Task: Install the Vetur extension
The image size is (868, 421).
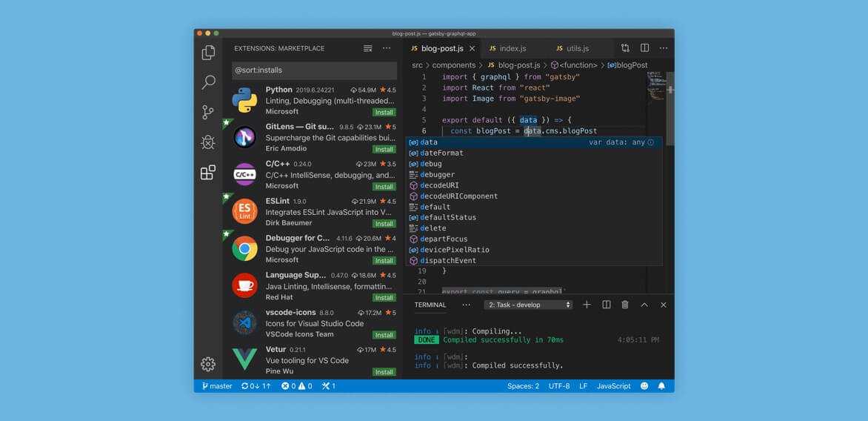Action: point(384,372)
